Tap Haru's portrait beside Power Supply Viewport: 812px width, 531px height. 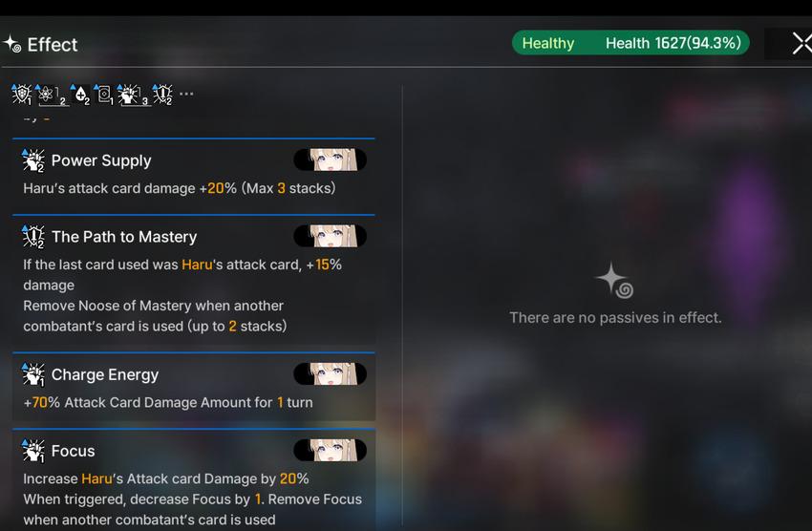pyautogui.click(x=330, y=159)
